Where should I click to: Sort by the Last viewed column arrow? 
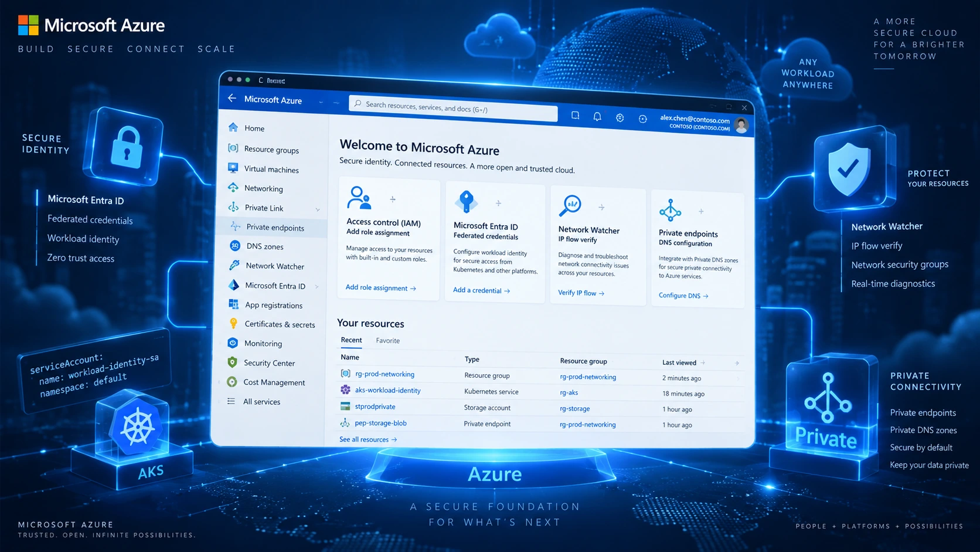pos(703,363)
